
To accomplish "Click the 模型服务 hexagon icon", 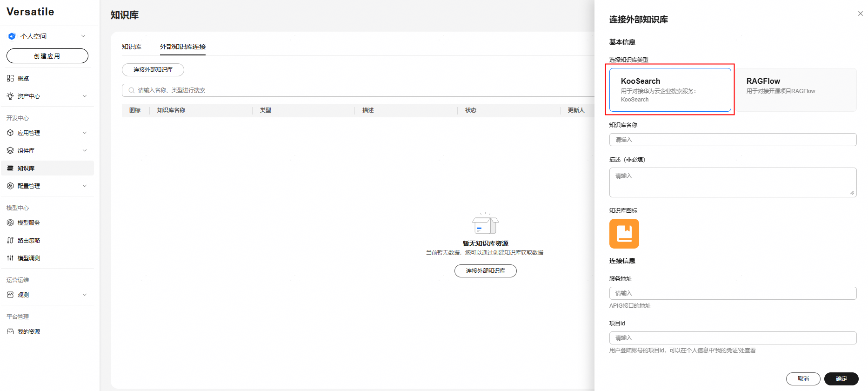I will tap(10, 222).
